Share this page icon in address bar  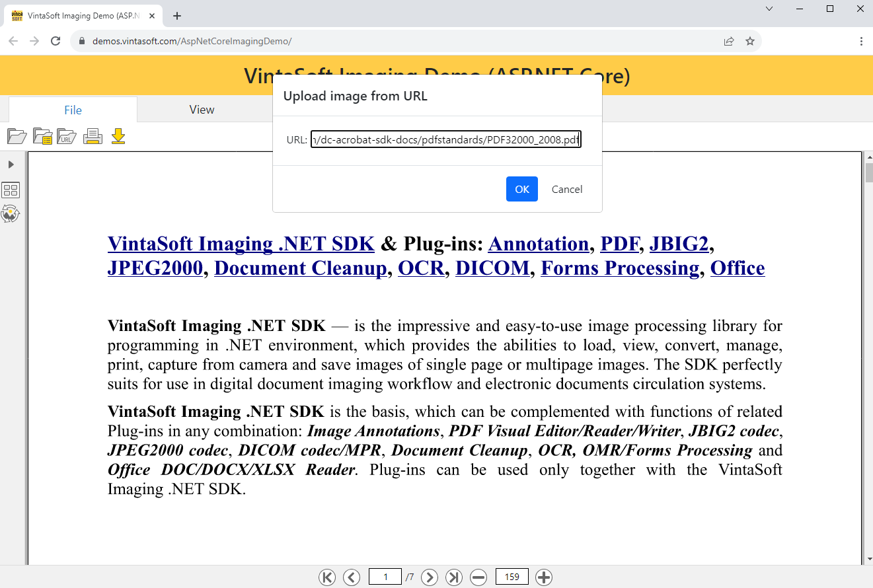pos(729,41)
